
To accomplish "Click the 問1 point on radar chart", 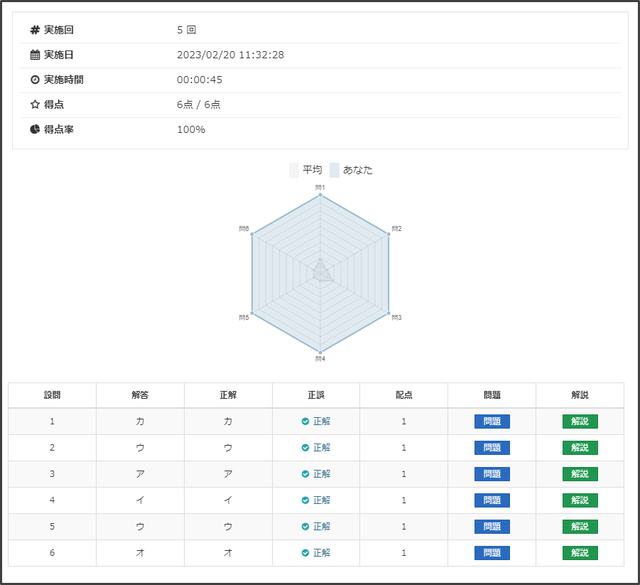I will tap(320, 195).
